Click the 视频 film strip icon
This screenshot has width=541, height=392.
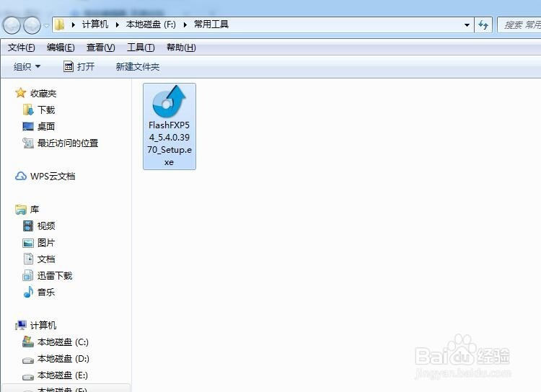[28, 226]
